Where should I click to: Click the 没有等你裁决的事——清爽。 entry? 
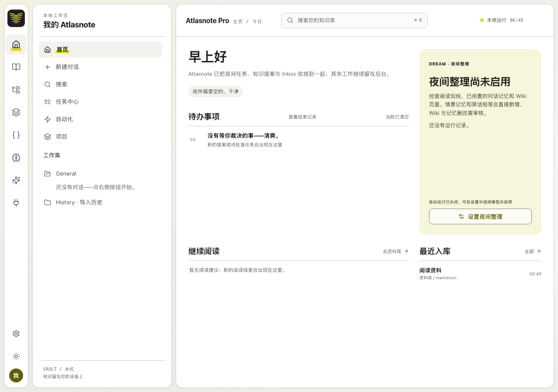click(299, 140)
